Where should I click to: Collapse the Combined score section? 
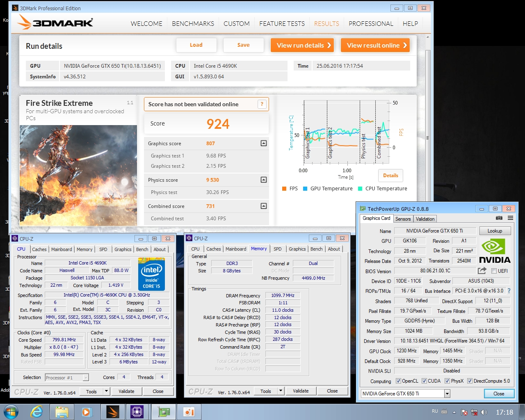pos(264,206)
